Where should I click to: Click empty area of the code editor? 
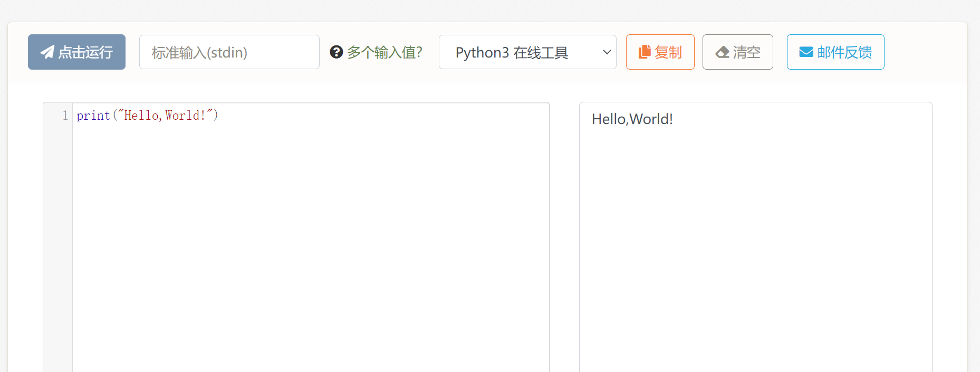[x=310, y=237]
